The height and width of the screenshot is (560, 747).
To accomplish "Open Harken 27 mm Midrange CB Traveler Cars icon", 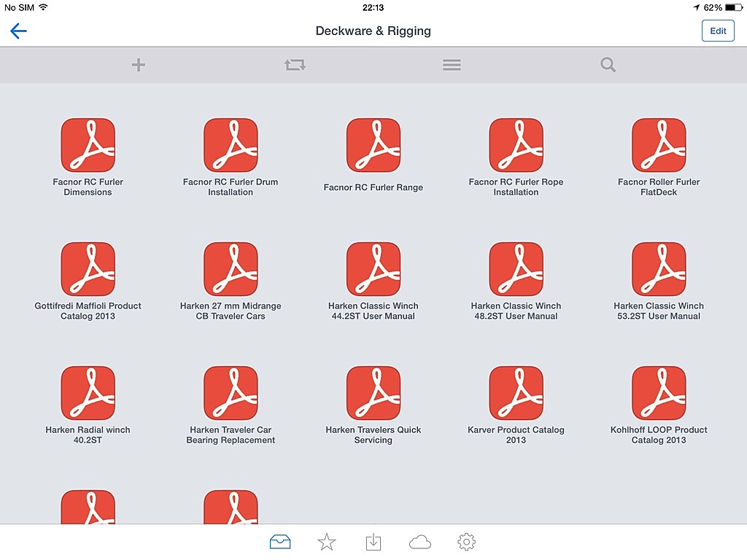I will click(231, 269).
